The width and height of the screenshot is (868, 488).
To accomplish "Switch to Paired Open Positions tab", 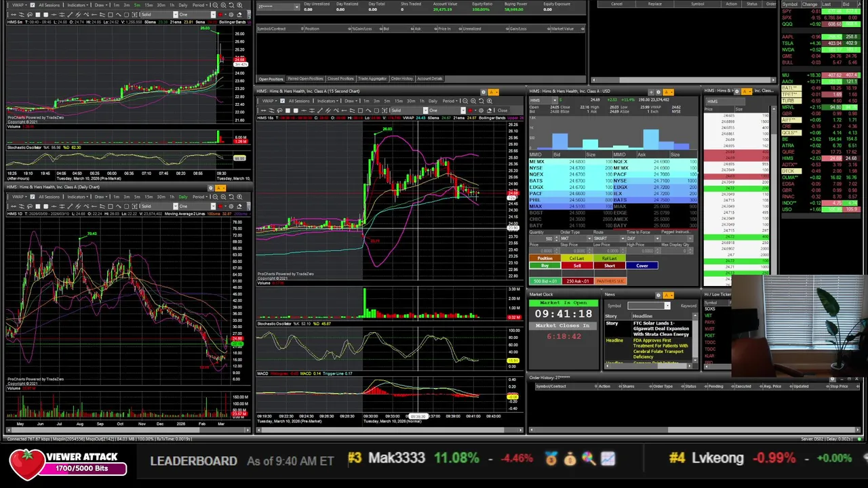I will pyautogui.click(x=306, y=79).
